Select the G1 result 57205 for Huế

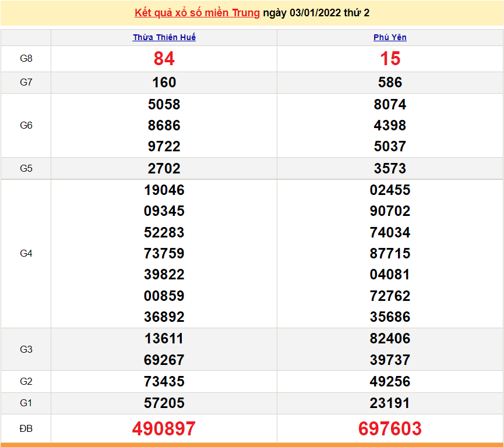[164, 403]
